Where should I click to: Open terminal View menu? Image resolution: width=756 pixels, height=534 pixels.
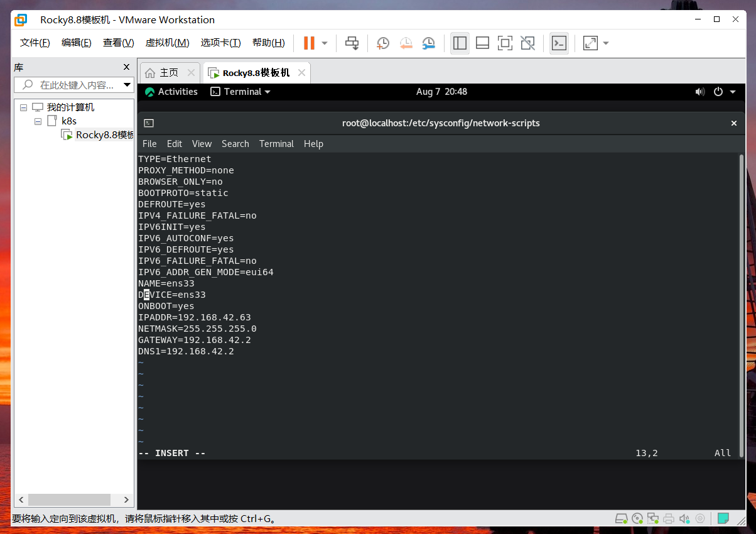pos(202,144)
